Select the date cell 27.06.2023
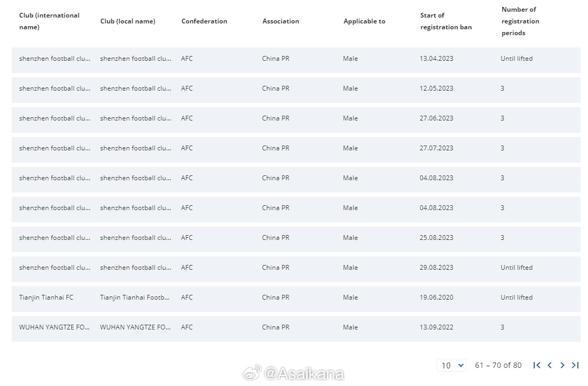The height and width of the screenshot is (386, 588). (x=436, y=118)
